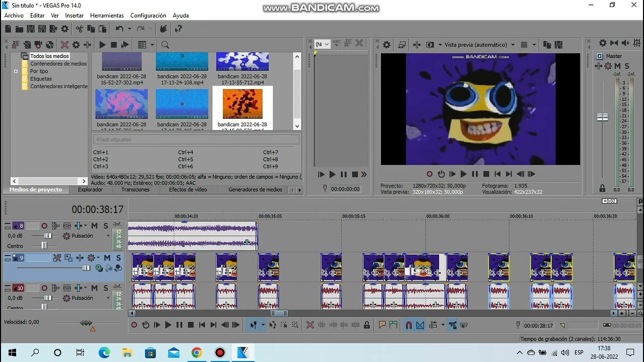Screen dimensions: 644x362
Task: Select the zoom edit tool
Action: coord(295,325)
